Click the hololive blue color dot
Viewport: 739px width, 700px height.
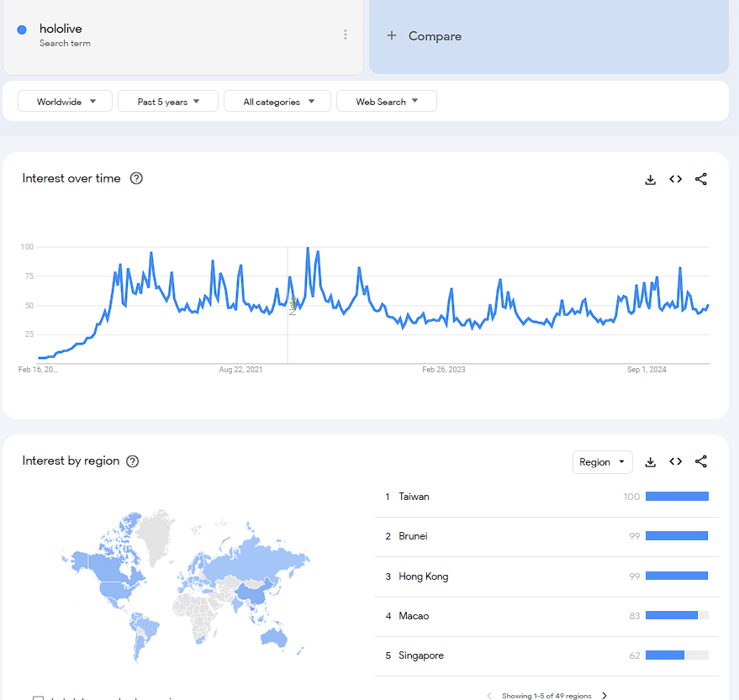click(x=22, y=29)
